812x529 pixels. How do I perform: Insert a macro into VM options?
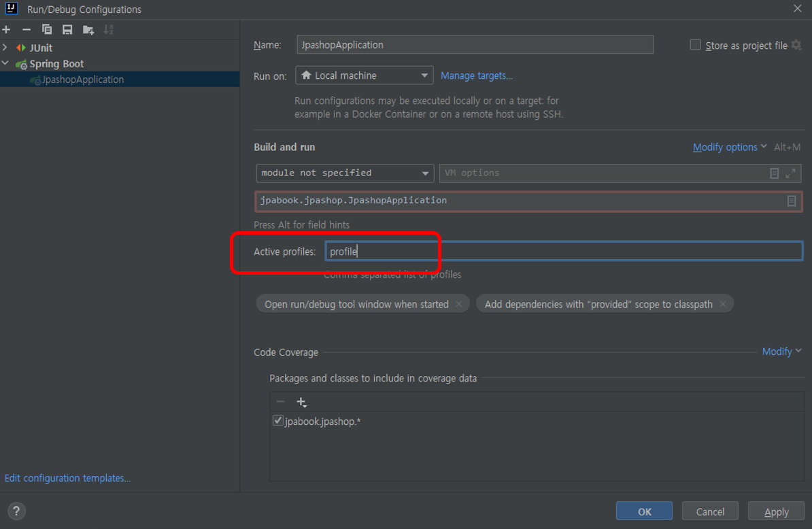point(774,173)
